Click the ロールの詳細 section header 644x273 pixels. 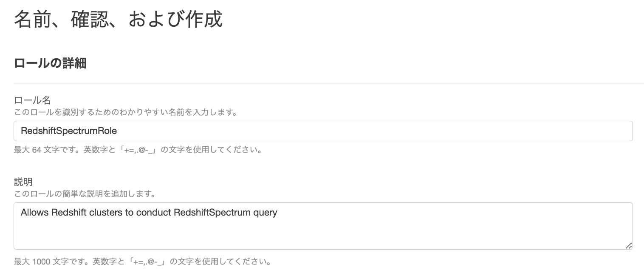50,63
